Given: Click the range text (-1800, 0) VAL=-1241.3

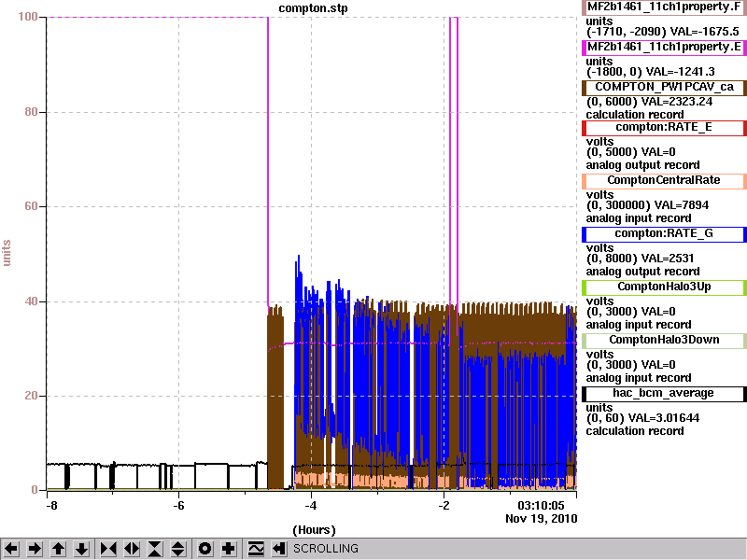Looking at the screenshot, I should point(650,72).
